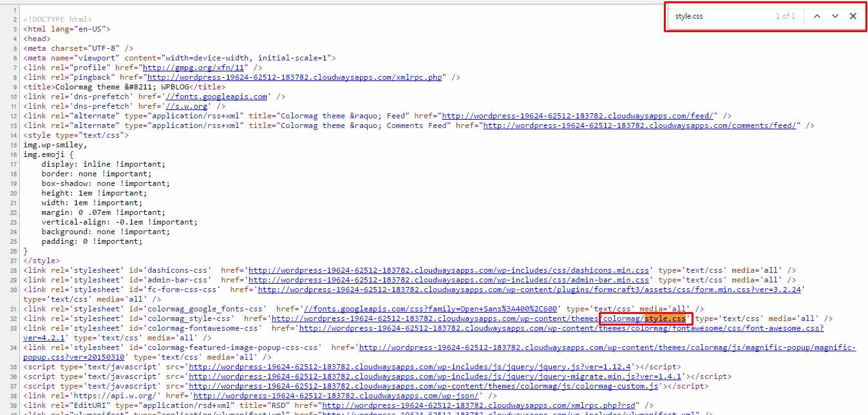
Task: Click the 'display: inline !important;' line
Action: [103, 164]
